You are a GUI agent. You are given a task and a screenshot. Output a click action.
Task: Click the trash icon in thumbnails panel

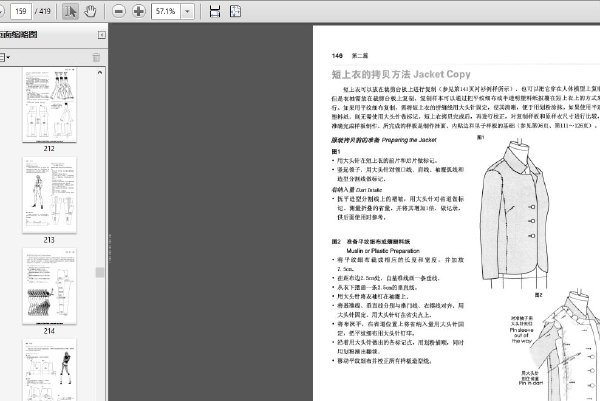(96, 57)
